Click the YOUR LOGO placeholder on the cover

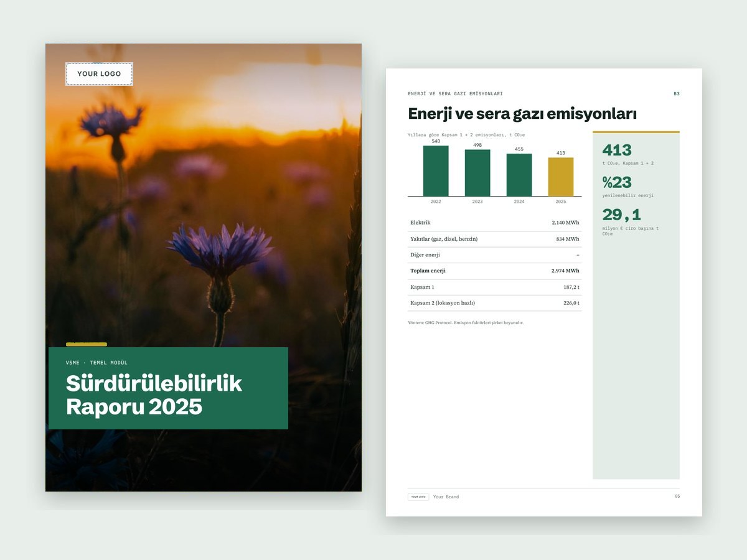tap(99, 74)
